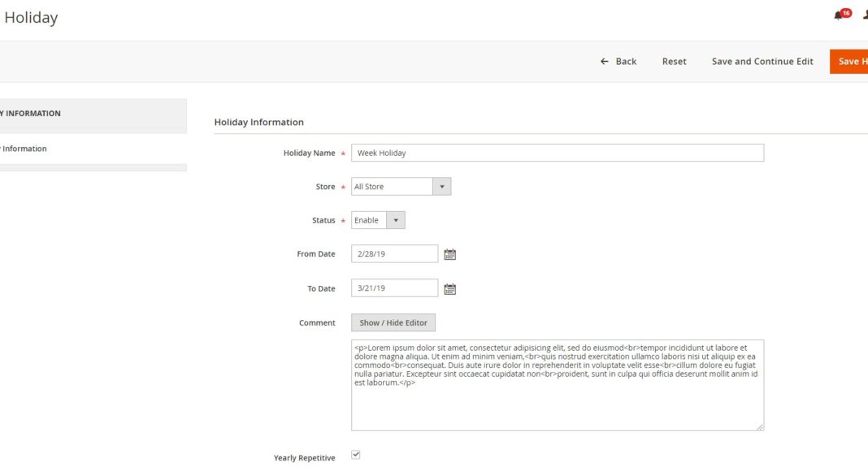Image resolution: width=868 pixels, height=471 pixels.
Task: Reset the holiday form
Action: pyautogui.click(x=674, y=62)
